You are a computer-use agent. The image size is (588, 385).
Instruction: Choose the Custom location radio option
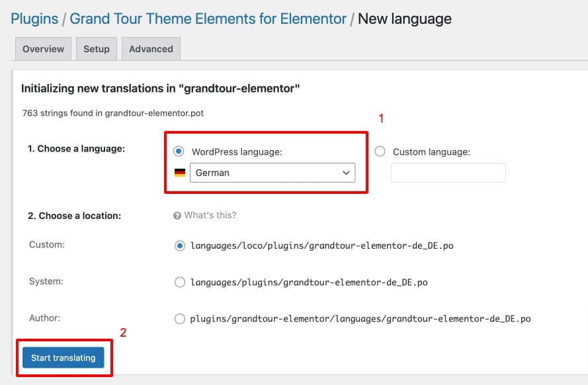pyautogui.click(x=180, y=245)
